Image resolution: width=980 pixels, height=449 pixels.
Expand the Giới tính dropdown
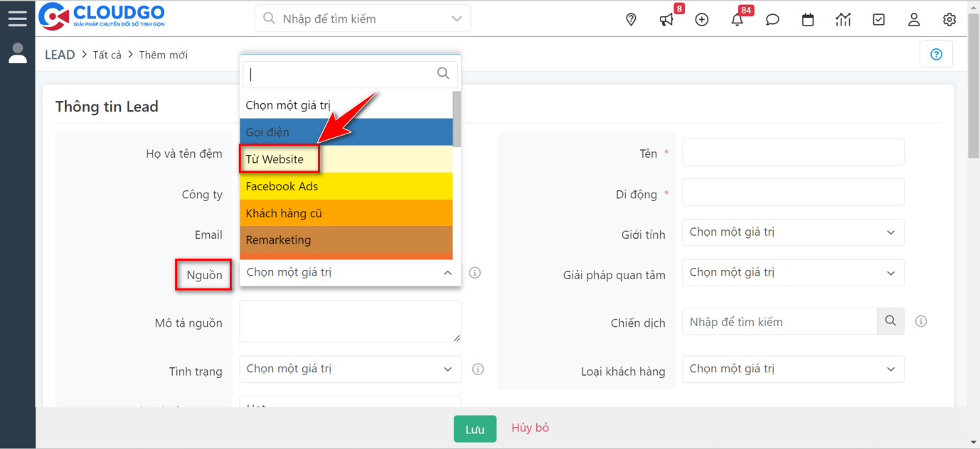(792, 232)
